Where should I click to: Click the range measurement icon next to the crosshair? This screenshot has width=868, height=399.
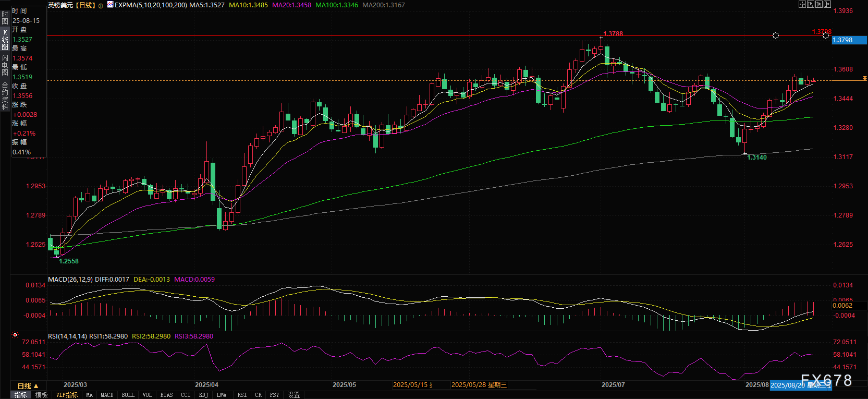811,4
